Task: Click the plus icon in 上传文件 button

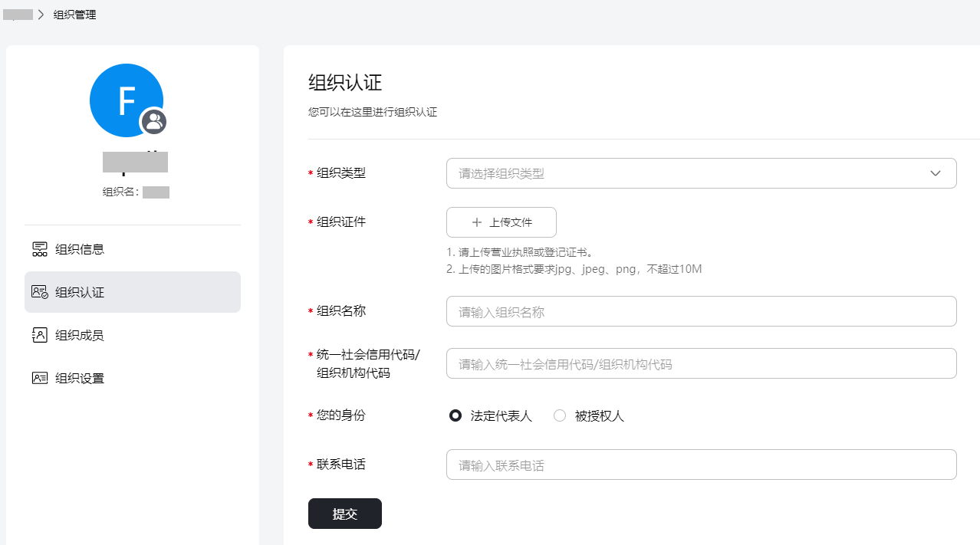Action: [x=477, y=222]
